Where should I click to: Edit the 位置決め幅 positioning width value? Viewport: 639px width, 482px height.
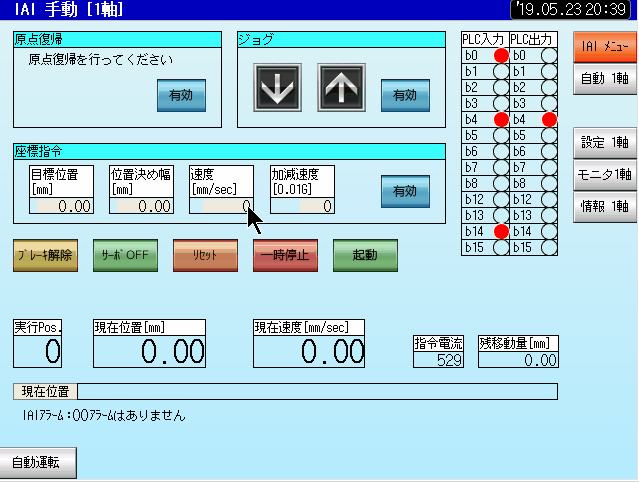(x=141, y=206)
